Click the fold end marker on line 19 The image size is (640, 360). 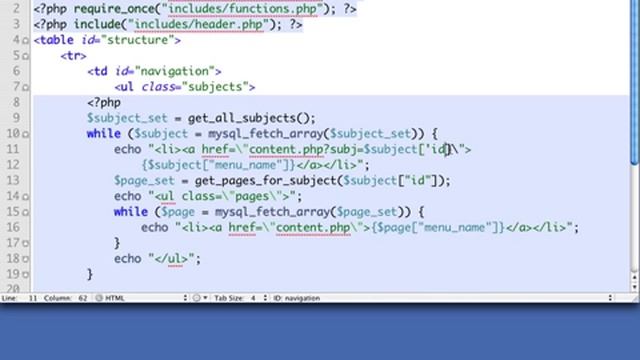25,275
